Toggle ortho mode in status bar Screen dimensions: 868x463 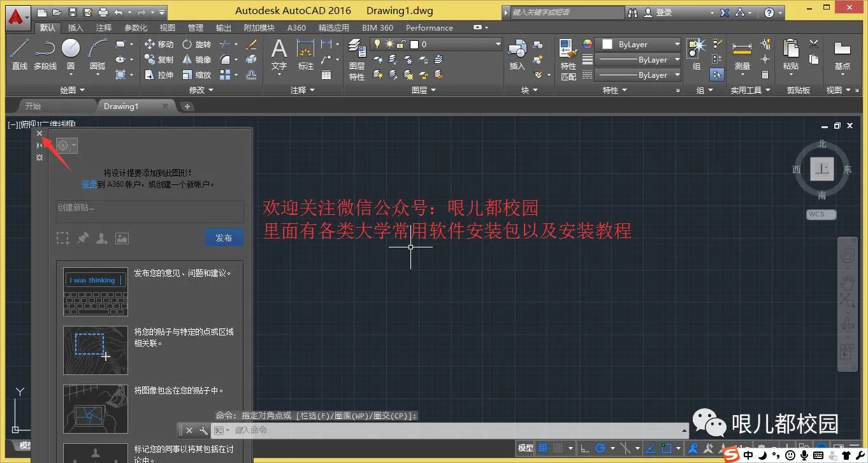(584, 448)
